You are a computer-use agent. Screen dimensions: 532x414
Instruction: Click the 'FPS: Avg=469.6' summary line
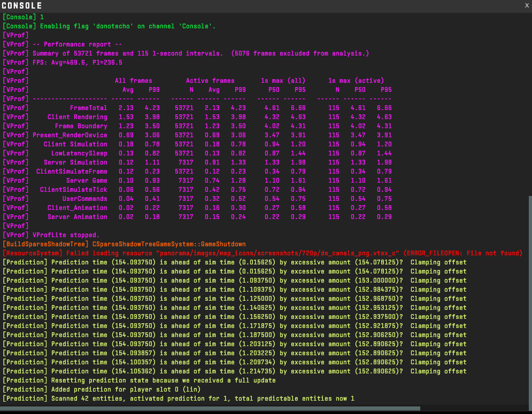[x=63, y=63]
